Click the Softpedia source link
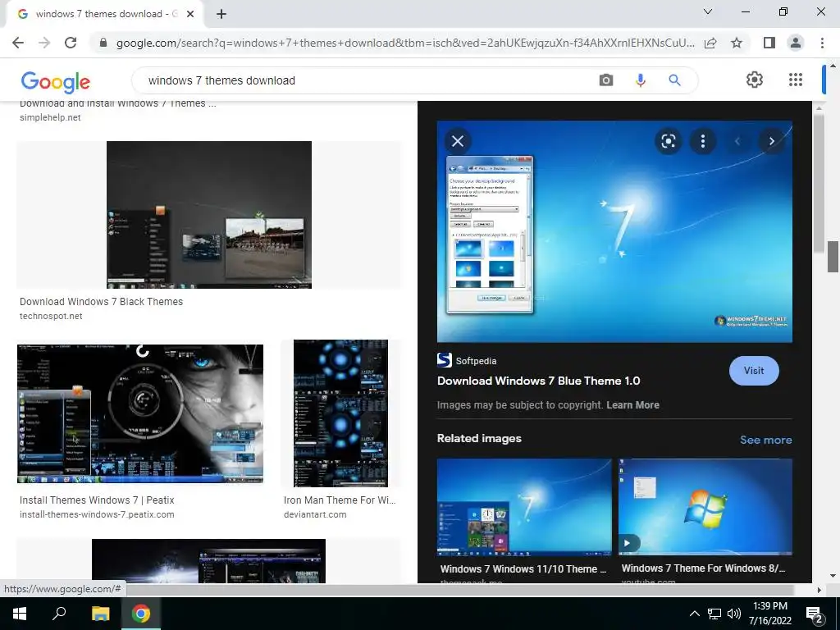 tap(467, 361)
